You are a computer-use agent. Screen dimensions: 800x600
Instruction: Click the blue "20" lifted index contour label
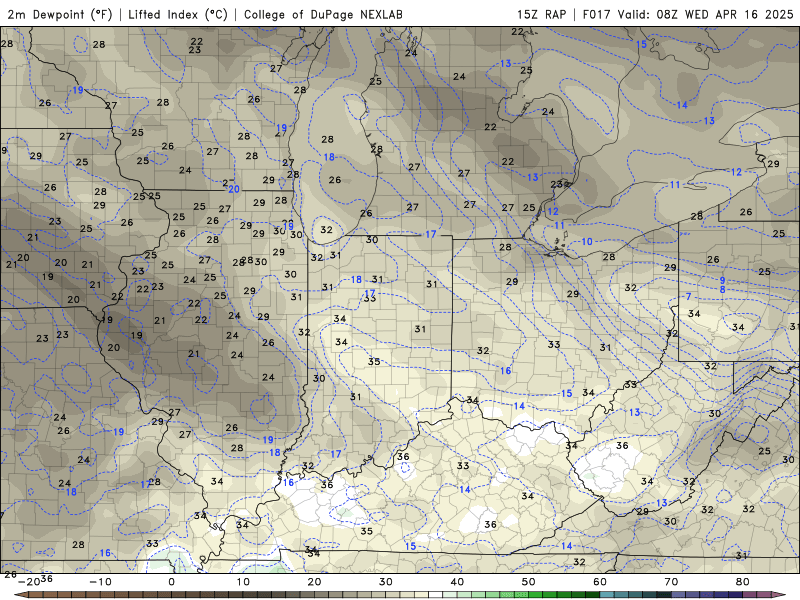(x=234, y=189)
